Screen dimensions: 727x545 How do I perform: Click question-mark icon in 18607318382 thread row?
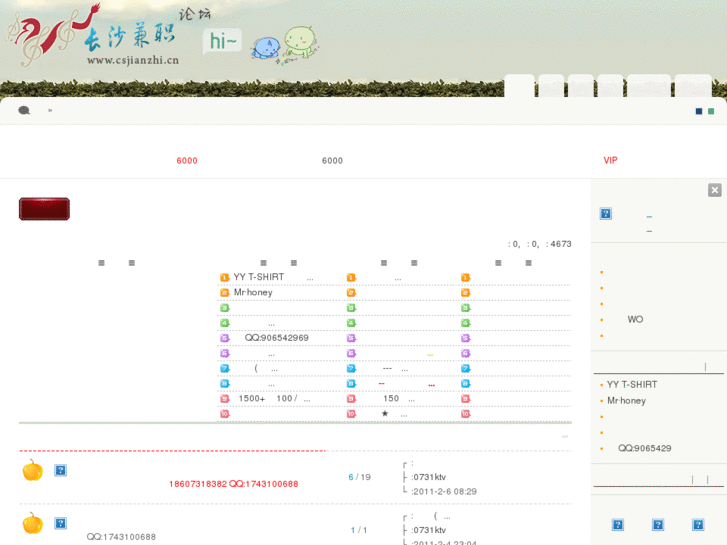[x=60, y=470]
